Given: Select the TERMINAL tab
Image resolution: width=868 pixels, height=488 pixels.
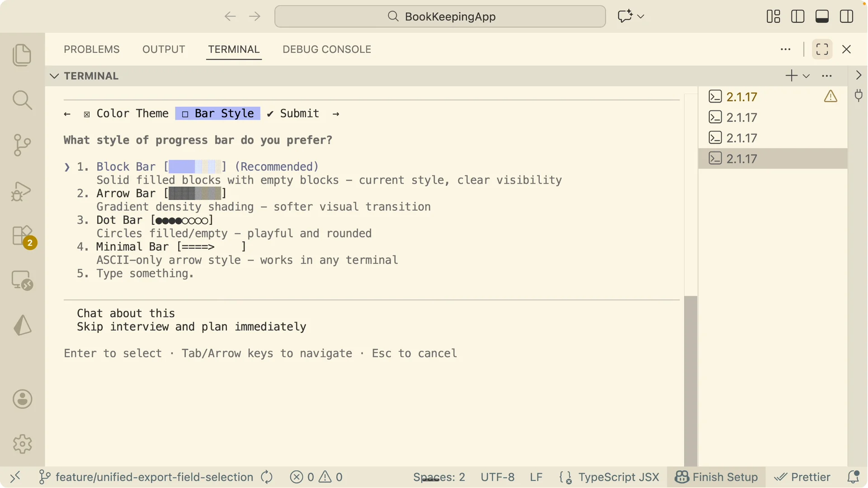Looking at the screenshot, I should (234, 49).
